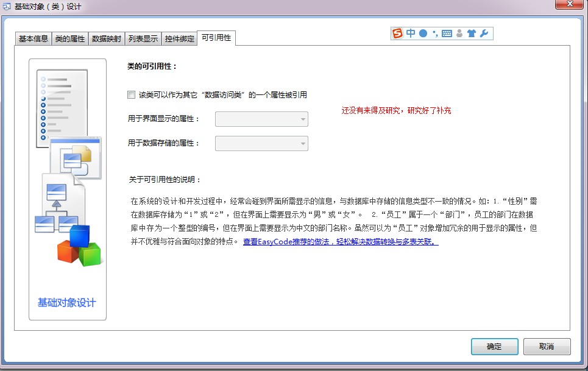Click the Sogou half-moon width icon
Image resolution: width=588 pixels, height=371 pixels.
coord(423,34)
